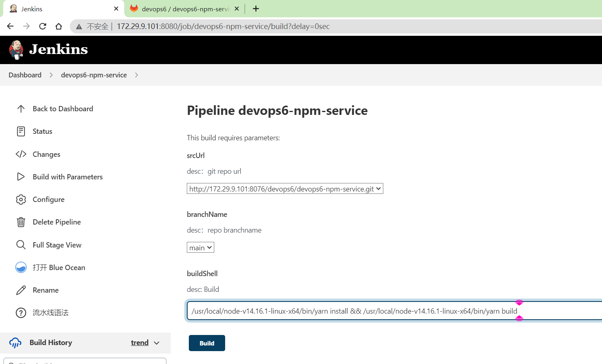602x364 pixels.
Task: Click the Delete Pipeline trash icon
Action: click(x=21, y=222)
